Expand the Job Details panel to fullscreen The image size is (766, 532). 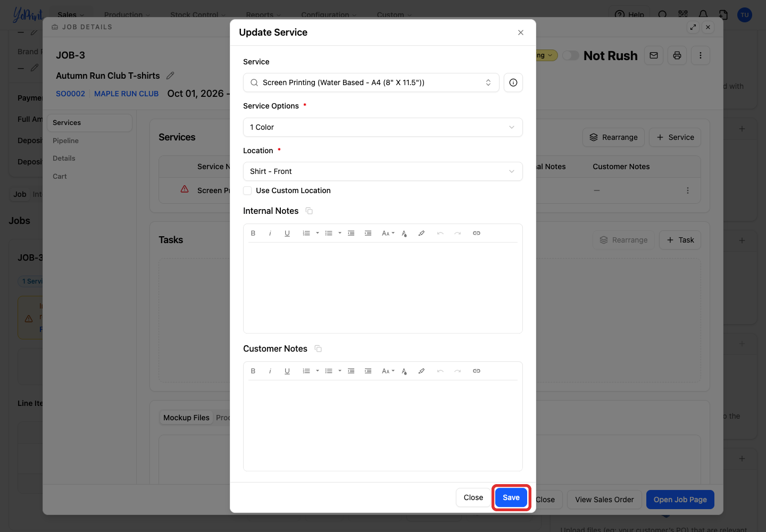point(693,27)
